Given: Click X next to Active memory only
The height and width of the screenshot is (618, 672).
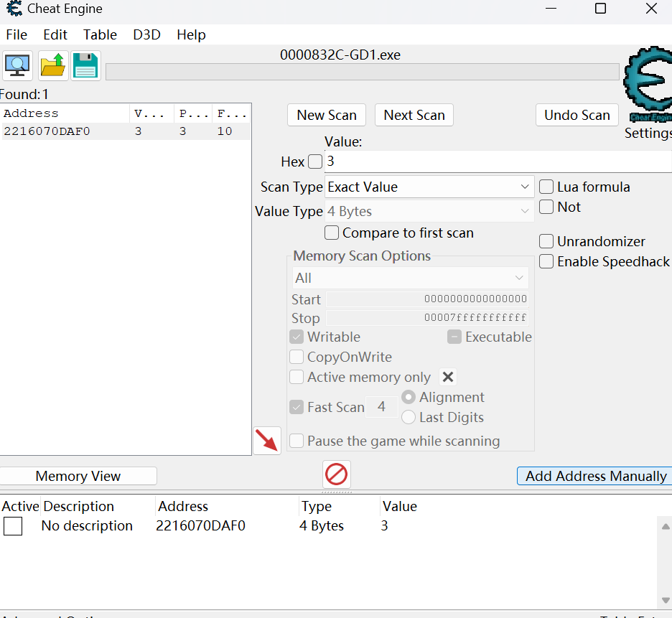Looking at the screenshot, I should (x=448, y=377).
